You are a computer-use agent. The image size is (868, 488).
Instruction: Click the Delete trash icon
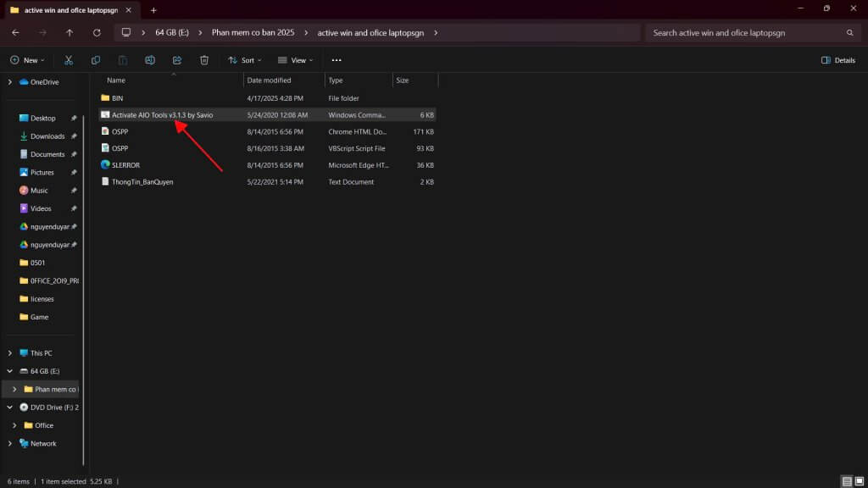(x=204, y=60)
